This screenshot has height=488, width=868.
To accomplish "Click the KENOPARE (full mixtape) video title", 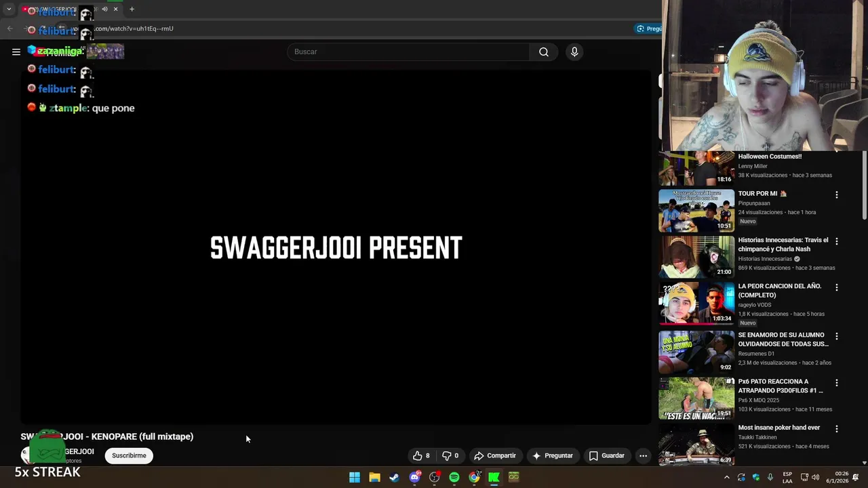I will (x=107, y=436).
